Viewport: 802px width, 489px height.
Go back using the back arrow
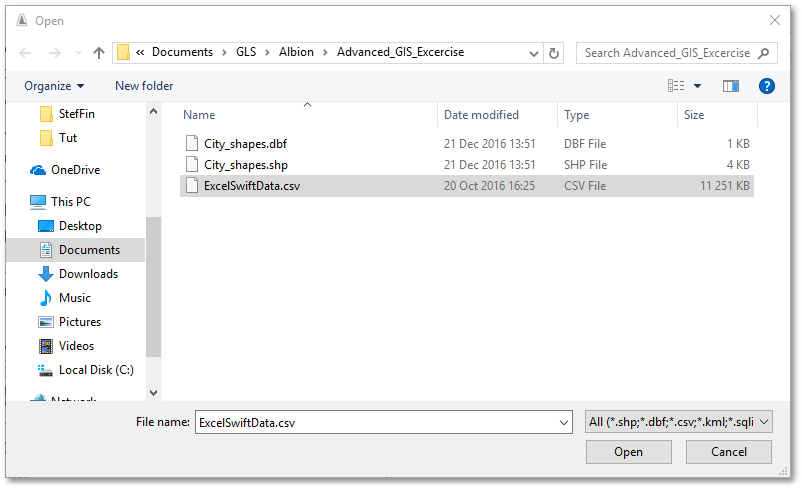[25, 53]
